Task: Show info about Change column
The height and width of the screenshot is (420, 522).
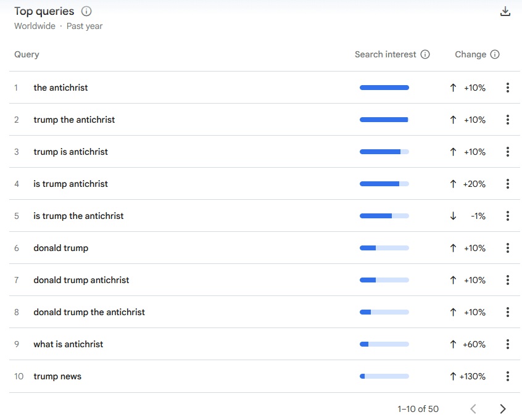Action: 495,54
